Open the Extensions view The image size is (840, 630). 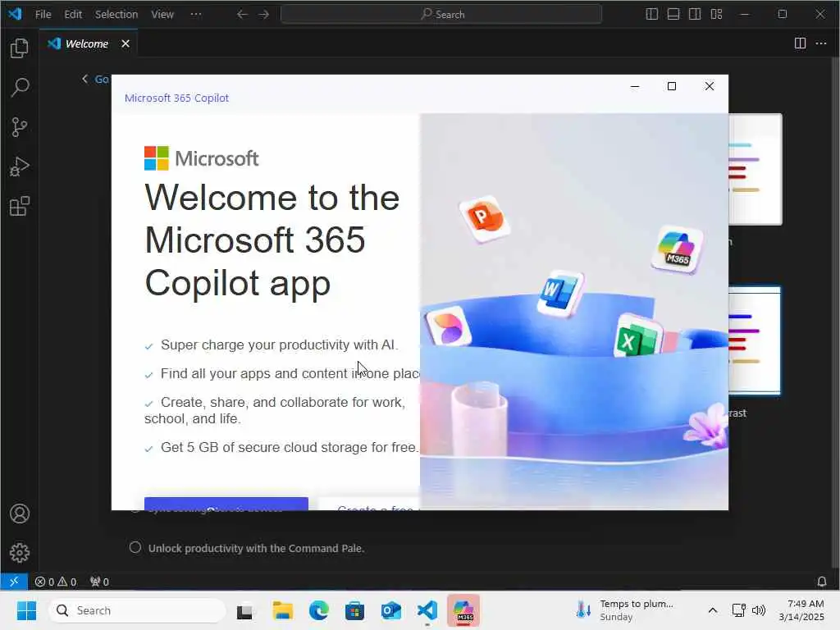pos(20,206)
